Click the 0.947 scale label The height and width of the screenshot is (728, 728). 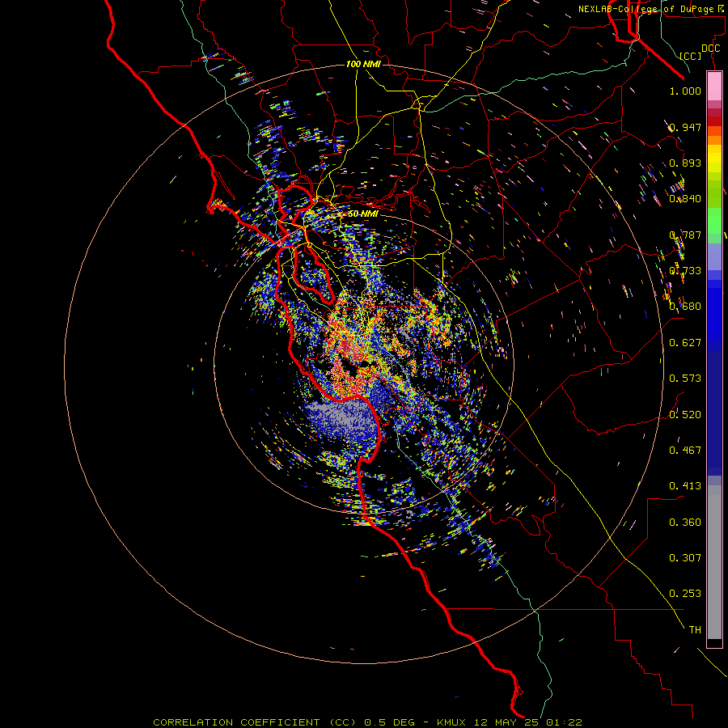pos(685,127)
